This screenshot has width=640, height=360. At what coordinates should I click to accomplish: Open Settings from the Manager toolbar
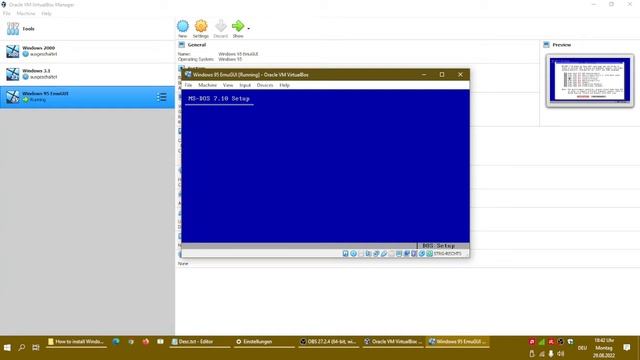click(x=200, y=27)
